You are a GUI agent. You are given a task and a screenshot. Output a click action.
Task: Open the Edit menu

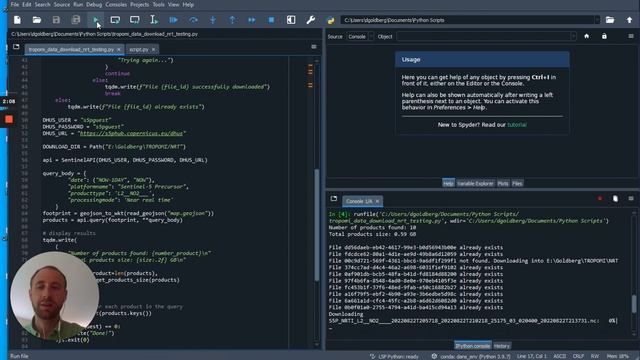(27, 4)
